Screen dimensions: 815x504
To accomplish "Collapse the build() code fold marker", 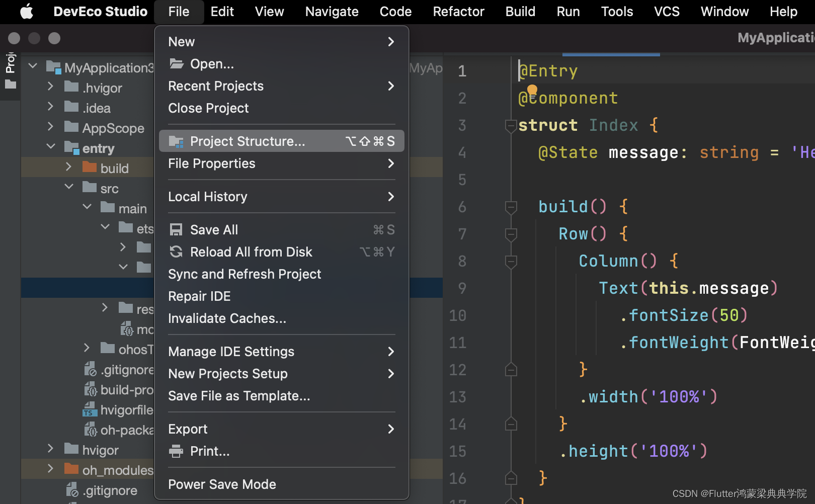I will tap(511, 207).
